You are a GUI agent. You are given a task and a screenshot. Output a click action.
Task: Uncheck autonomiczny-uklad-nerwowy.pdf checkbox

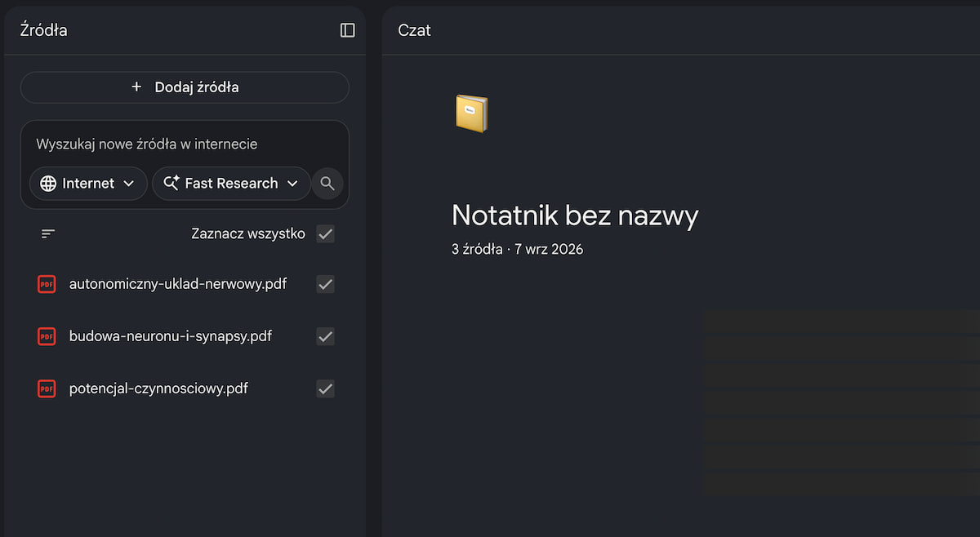(x=325, y=284)
